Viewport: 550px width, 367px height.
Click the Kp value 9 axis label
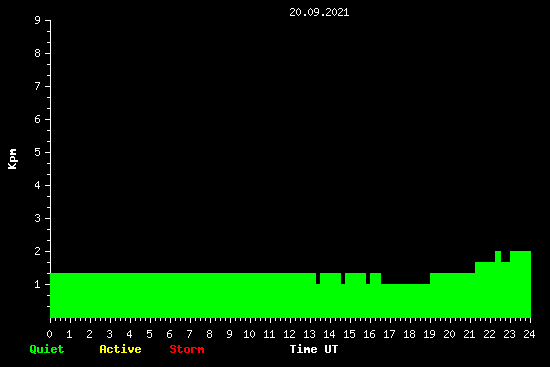[x=38, y=20]
